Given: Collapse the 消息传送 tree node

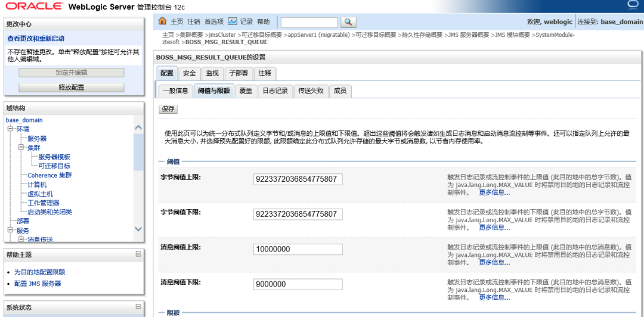Looking at the screenshot, I should [21, 238].
